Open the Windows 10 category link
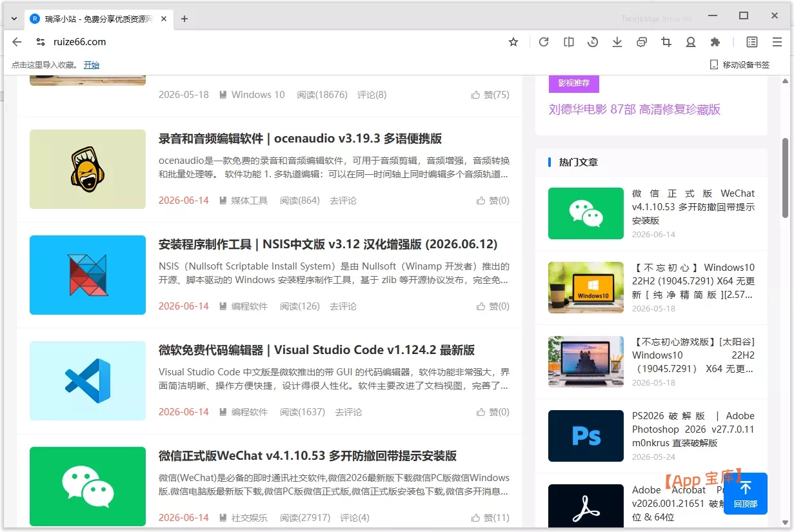Viewport: 794px width, 532px height. pyautogui.click(x=257, y=95)
